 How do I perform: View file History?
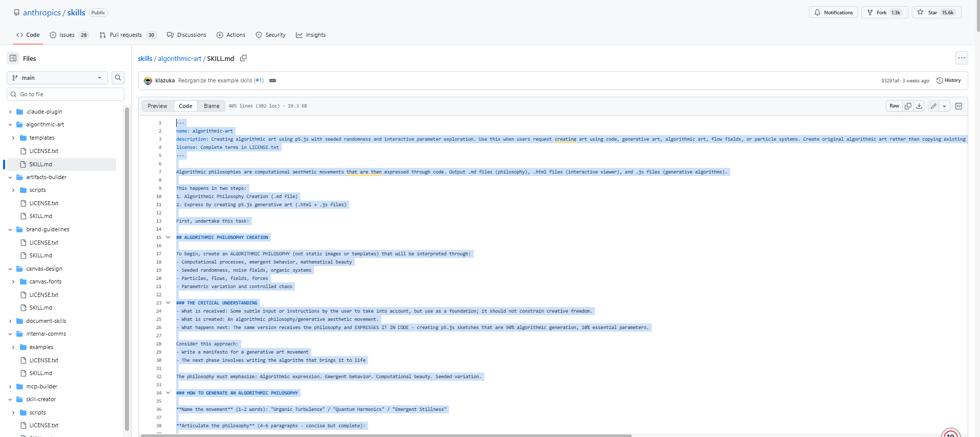click(x=949, y=80)
